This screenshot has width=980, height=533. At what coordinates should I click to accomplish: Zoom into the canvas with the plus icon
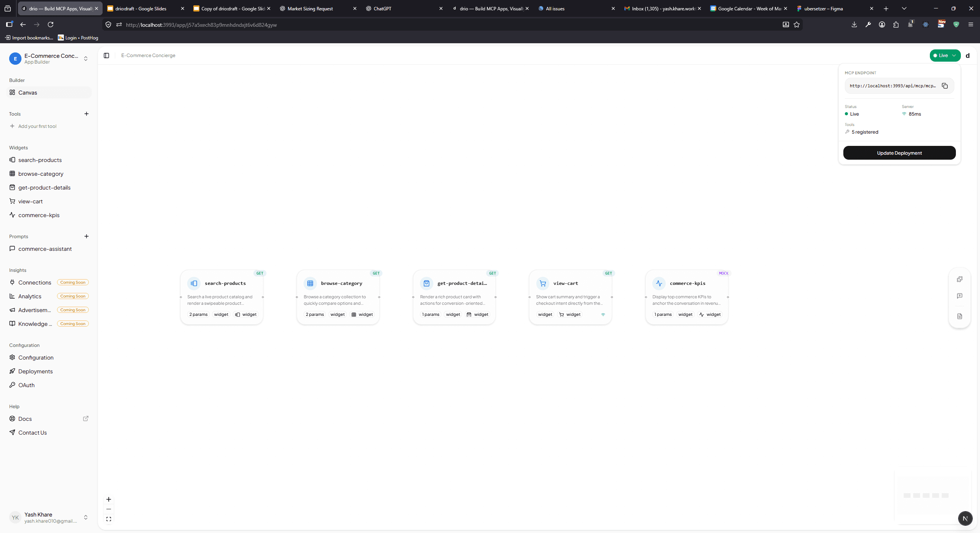[x=108, y=499]
